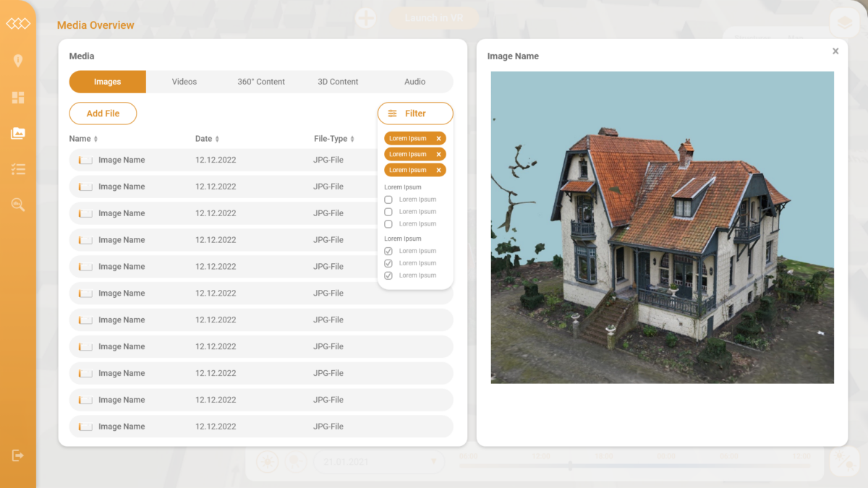Open the dashboard grid icon in the sidebar
The image size is (868, 488).
18,98
